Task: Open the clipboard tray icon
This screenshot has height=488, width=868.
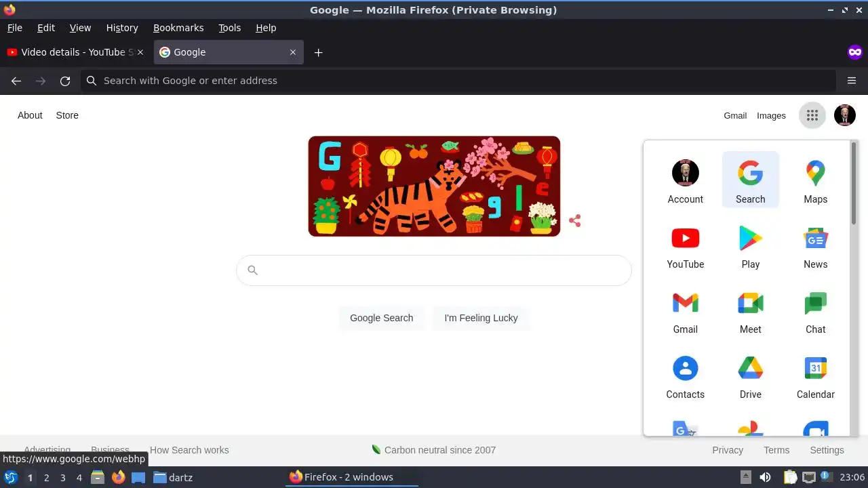Action: pyautogui.click(x=790, y=477)
